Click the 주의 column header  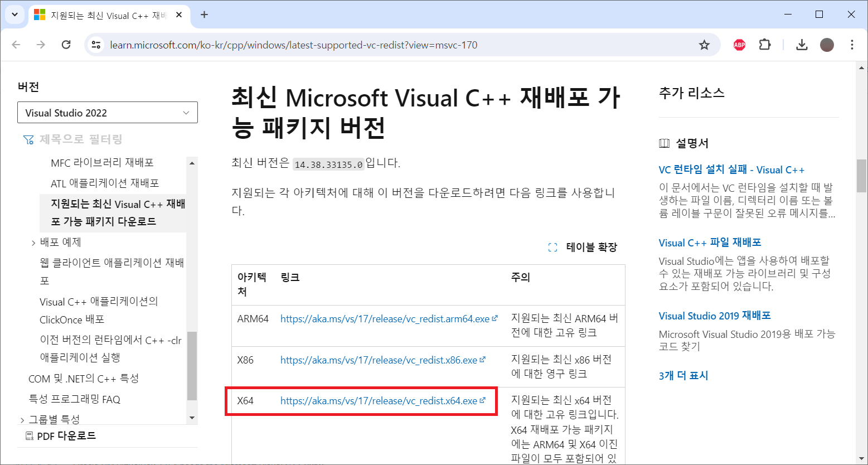(521, 277)
